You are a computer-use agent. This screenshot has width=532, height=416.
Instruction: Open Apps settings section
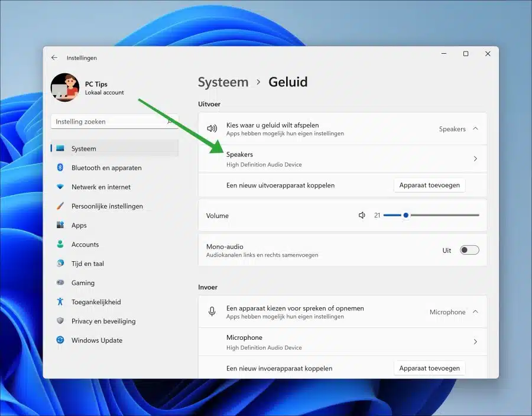point(115,225)
